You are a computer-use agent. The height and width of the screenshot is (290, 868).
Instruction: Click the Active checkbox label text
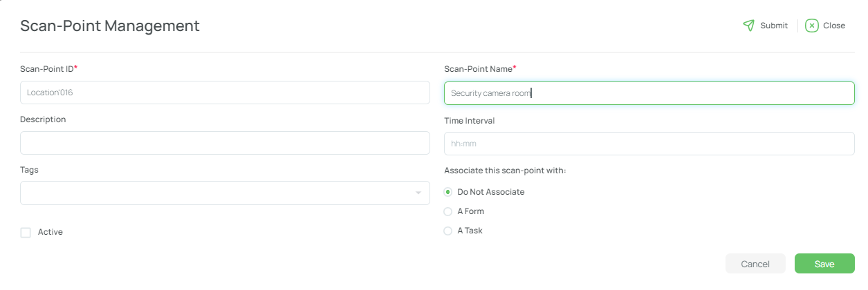50,232
